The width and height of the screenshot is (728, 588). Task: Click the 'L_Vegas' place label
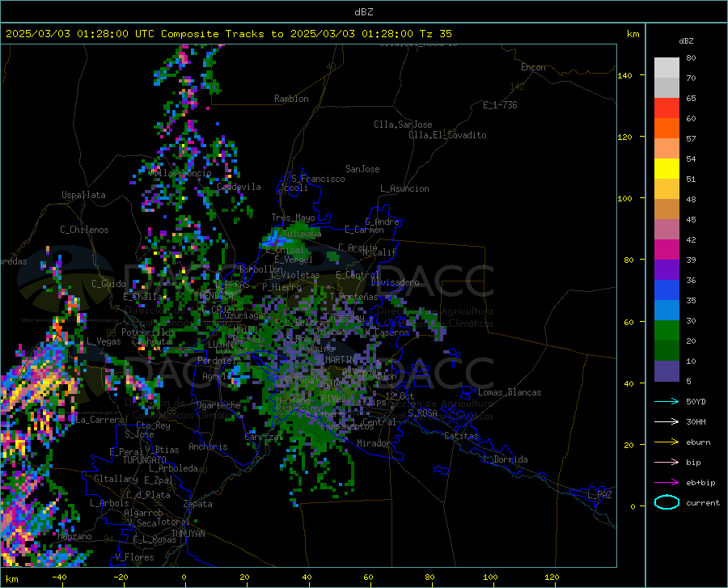(x=104, y=341)
